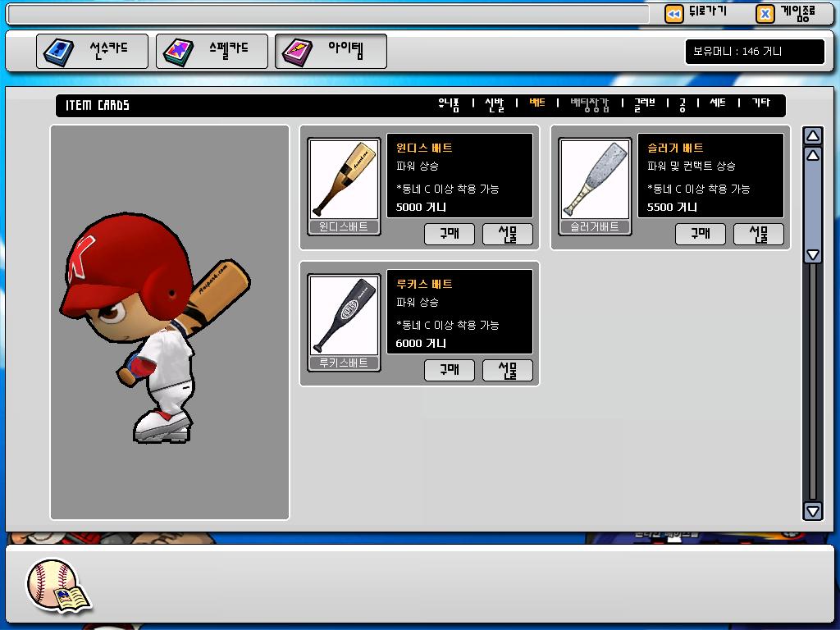Buy the 루키스 배트 with 구매
Image resolution: width=840 pixels, height=630 pixels.
[x=450, y=370]
